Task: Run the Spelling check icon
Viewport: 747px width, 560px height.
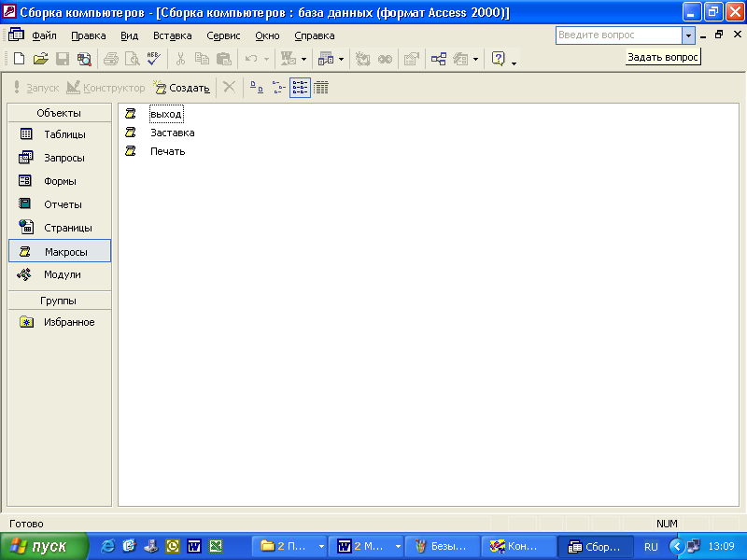Action: coord(153,59)
